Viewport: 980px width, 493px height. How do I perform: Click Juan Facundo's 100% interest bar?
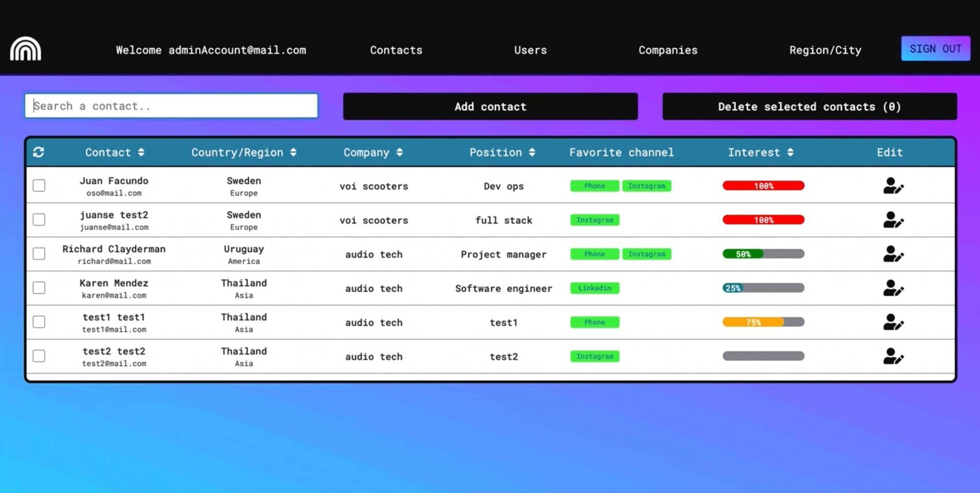764,186
